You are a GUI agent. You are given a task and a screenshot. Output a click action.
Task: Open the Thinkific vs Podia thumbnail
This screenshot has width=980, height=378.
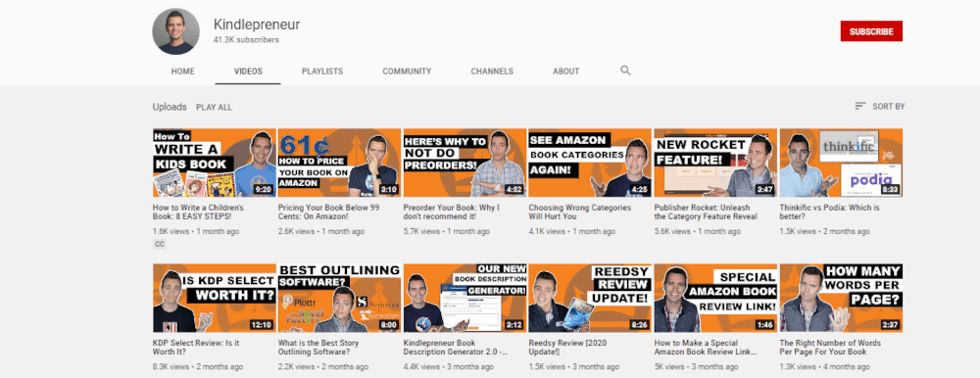841,163
